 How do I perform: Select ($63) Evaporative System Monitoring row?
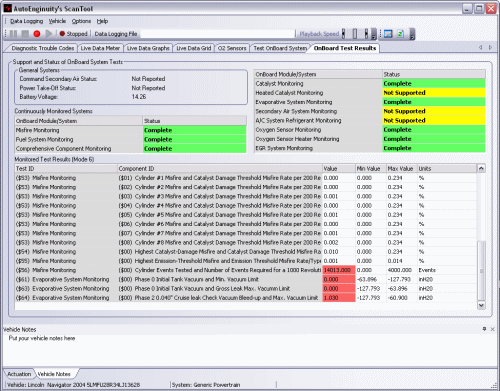tap(246, 289)
